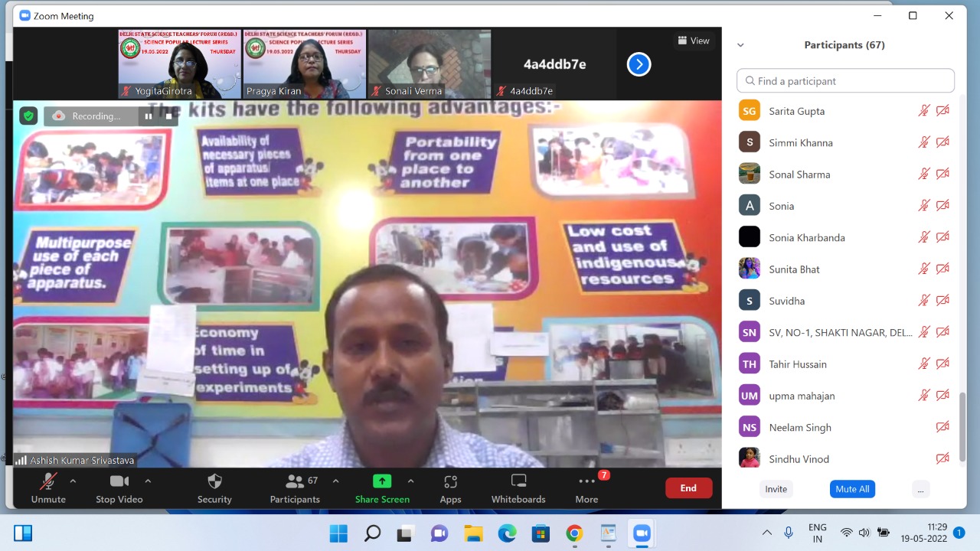Unmute your microphone
The width and height of the screenshot is (980, 551).
[x=48, y=488]
